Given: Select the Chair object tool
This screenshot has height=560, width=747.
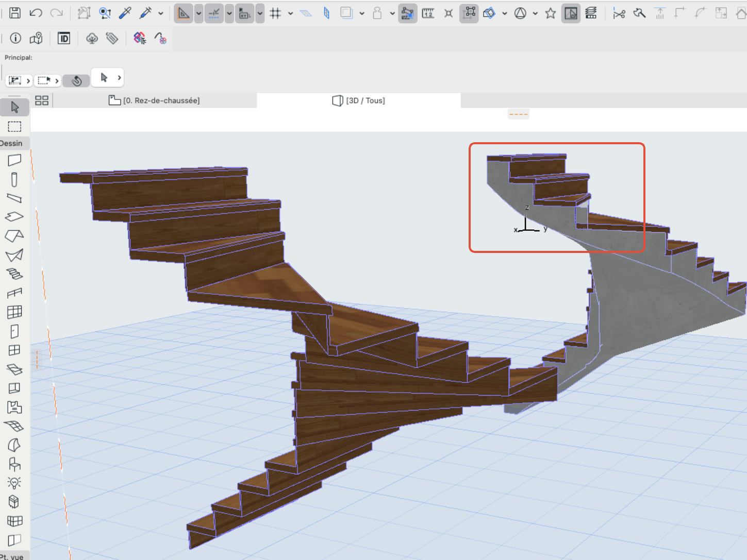Looking at the screenshot, I should point(14,464).
